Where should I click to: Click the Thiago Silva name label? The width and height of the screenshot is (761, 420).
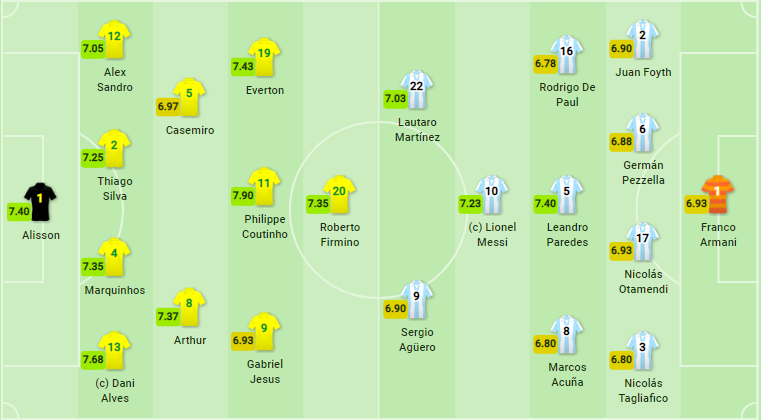point(114,188)
